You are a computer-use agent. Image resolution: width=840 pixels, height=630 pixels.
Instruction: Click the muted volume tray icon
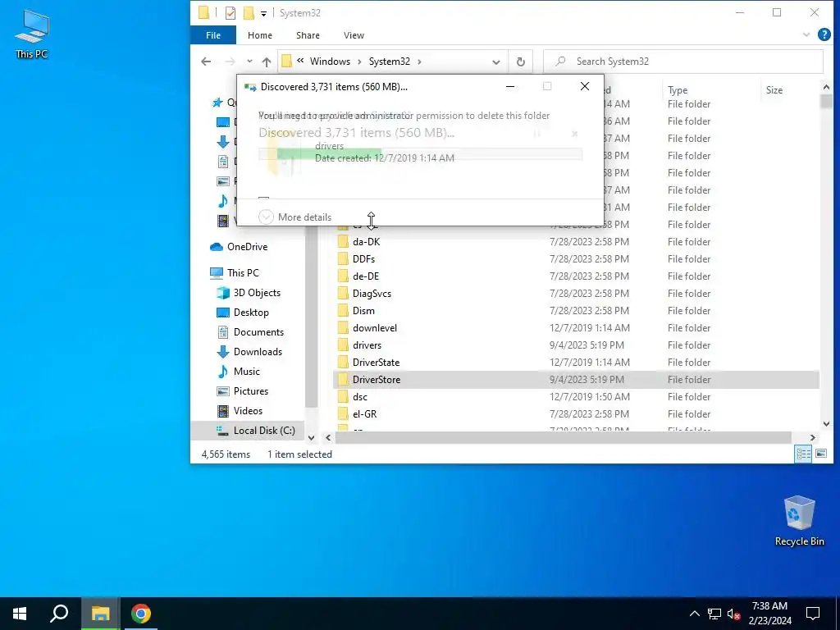click(x=734, y=614)
